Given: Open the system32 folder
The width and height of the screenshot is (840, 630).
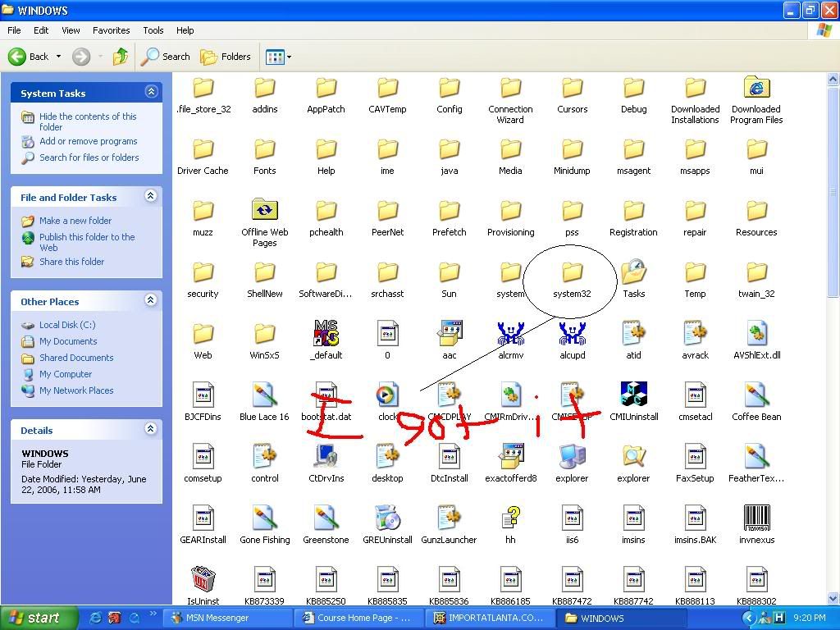Looking at the screenshot, I should [x=572, y=273].
